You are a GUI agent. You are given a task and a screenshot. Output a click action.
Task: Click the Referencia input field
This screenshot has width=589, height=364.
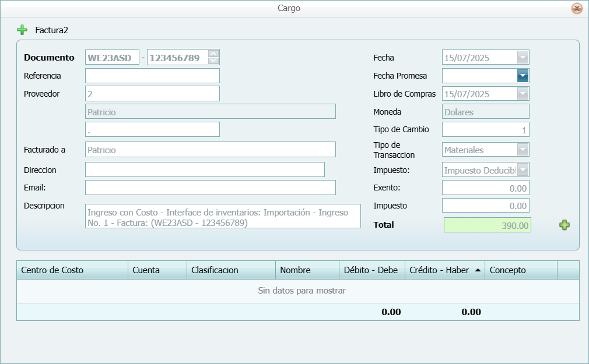coord(152,76)
